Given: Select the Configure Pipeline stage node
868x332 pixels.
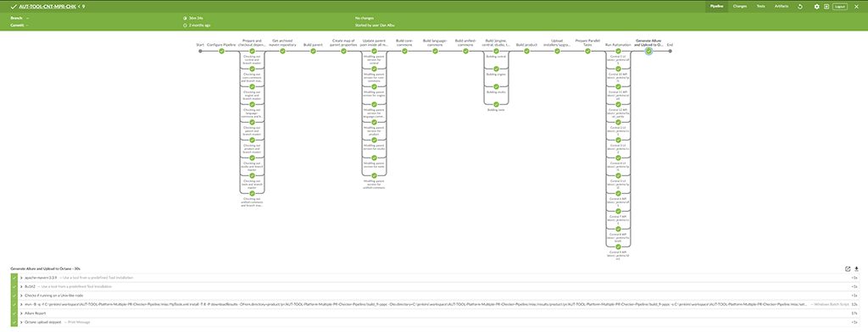Looking at the screenshot, I should (221, 51).
